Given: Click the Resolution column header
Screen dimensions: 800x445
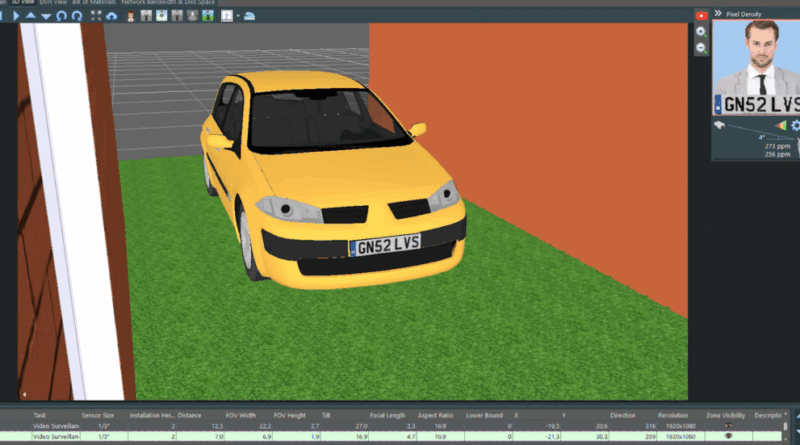Looking at the screenshot, I should click(x=672, y=415).
